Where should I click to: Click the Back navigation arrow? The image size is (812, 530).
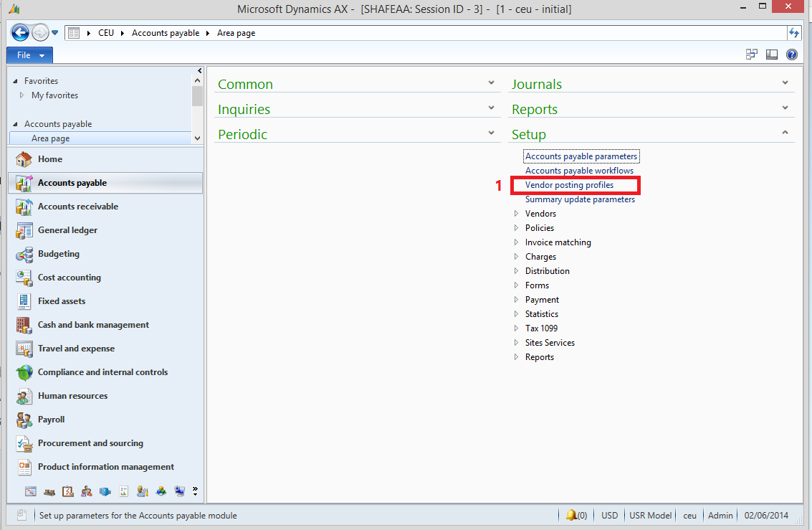click(x=20, y=32)
